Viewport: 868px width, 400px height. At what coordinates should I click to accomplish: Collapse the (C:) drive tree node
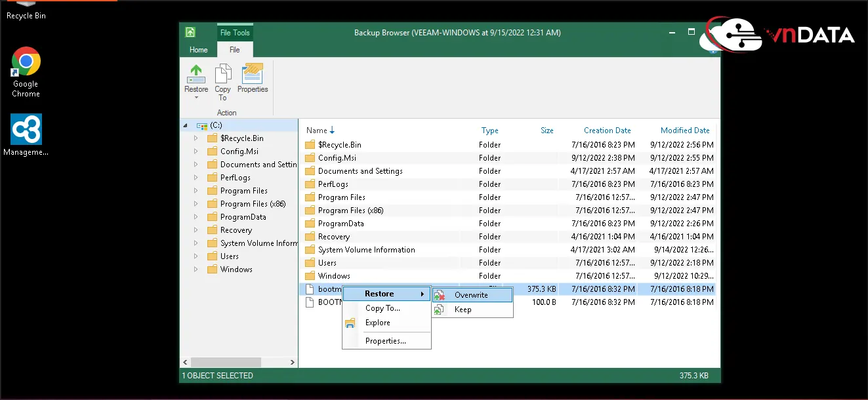185,125
